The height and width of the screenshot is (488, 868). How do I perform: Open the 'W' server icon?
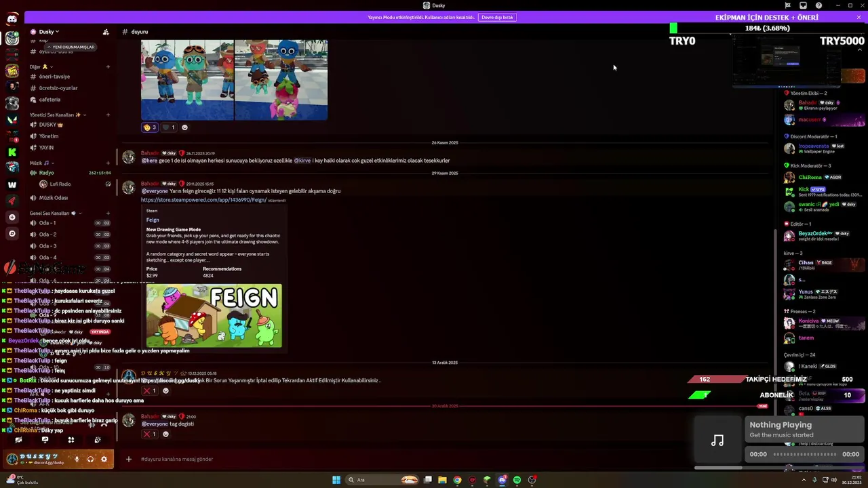12,184
